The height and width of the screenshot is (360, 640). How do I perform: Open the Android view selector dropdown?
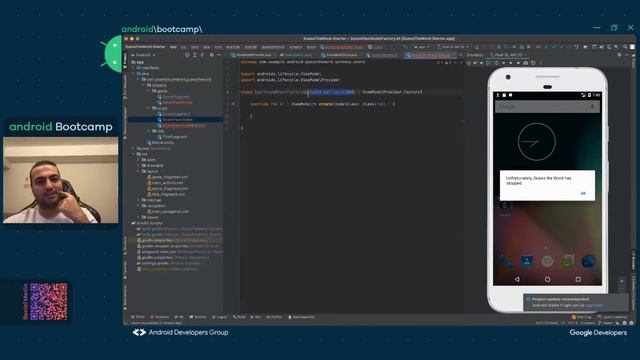[143, 55]
